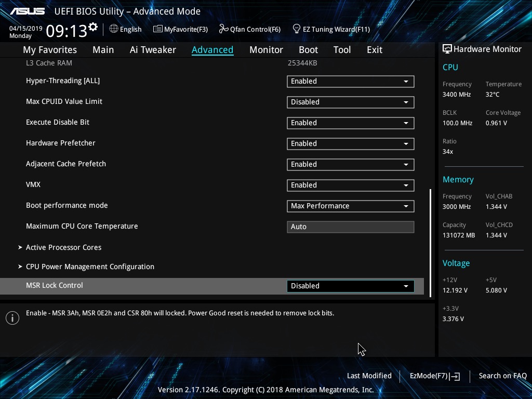Click the Boot performance mode label
Image resolution: width=532 pixels, height=399 pixels.
pos(67,205)
